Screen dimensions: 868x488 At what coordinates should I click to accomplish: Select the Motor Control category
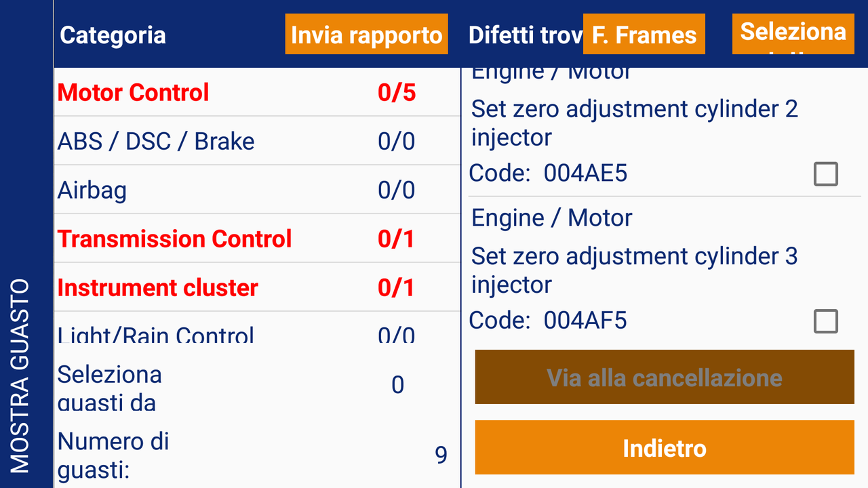pos(134,93)
